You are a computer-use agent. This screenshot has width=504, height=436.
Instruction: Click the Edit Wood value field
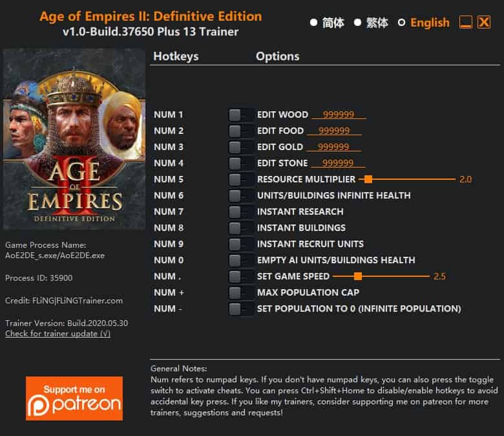[339, 114]
